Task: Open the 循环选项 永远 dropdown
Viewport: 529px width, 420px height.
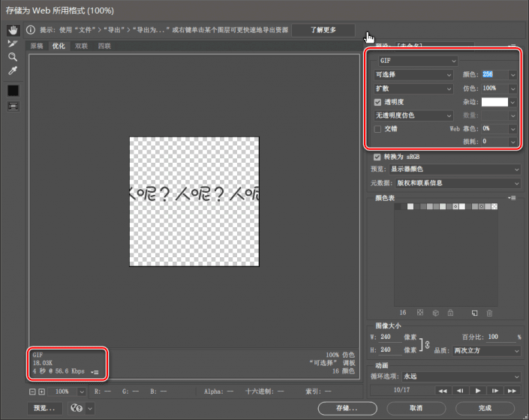Action: pos(461,376)
